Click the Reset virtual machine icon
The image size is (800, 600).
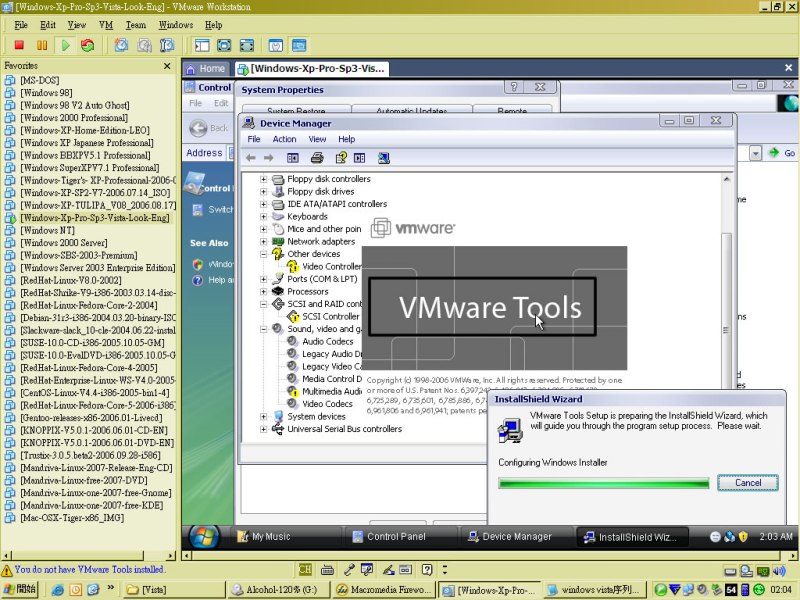[x=88, y=45]
